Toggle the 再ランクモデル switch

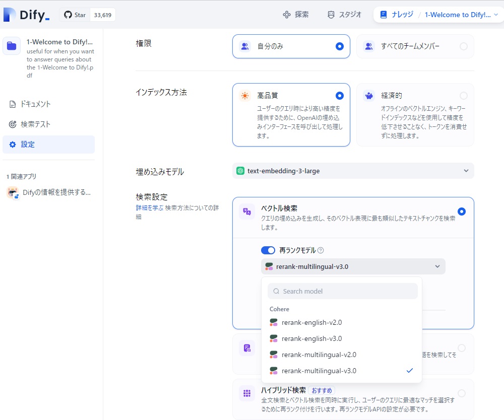pos(268,250)
